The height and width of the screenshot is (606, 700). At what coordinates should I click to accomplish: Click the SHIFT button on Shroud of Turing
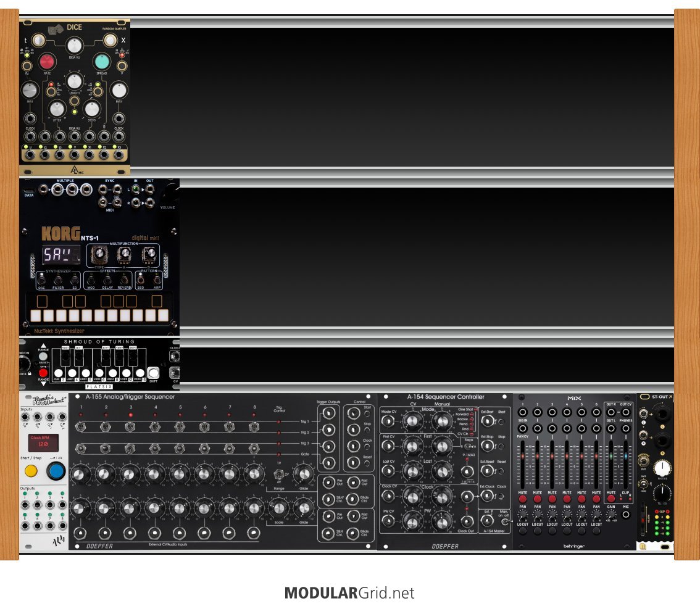pos(153,373)
